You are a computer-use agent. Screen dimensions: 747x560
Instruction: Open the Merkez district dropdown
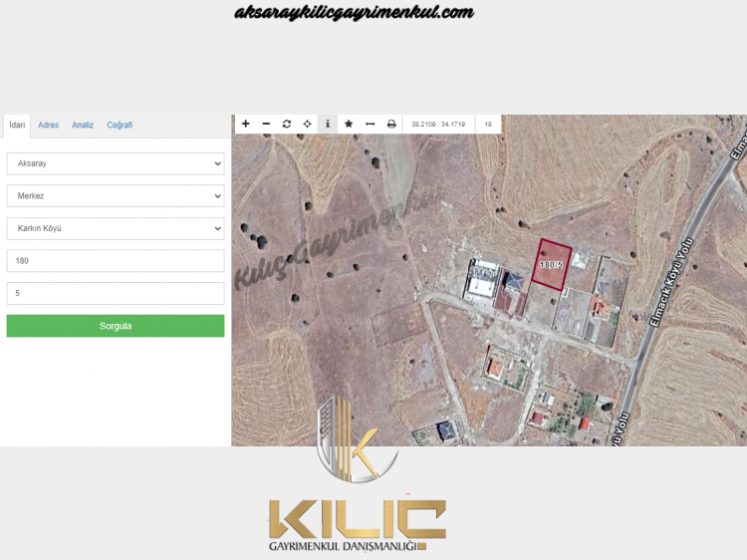pyautogui.click(x=116, y=196)
